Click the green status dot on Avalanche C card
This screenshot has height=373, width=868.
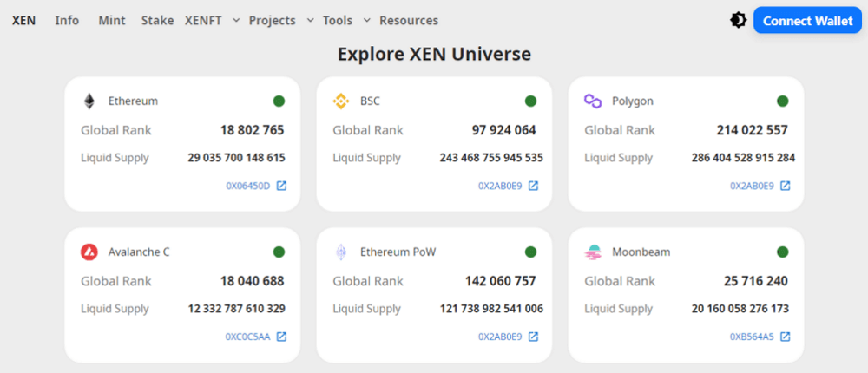pos(279,252)
